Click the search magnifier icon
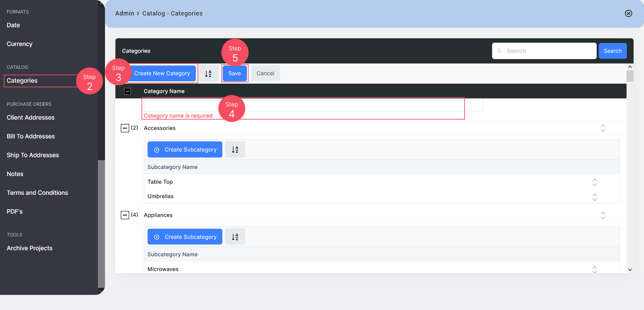 pyautogui.click(x=499, y=51)
